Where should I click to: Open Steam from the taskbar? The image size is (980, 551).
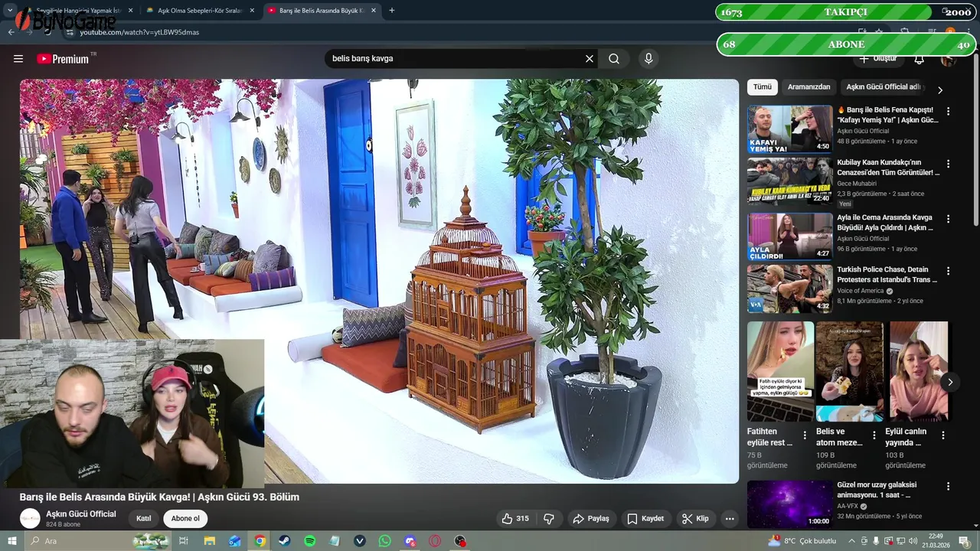click(285, 541)
